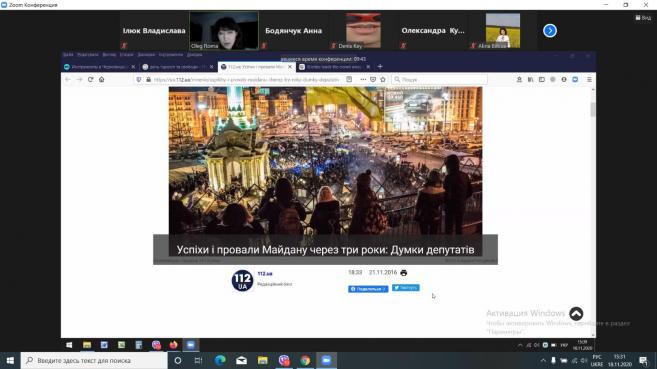Switch to the first browser tab
Image resolution: width=657 pixels, height=369 pixels.
coord(99,67)
